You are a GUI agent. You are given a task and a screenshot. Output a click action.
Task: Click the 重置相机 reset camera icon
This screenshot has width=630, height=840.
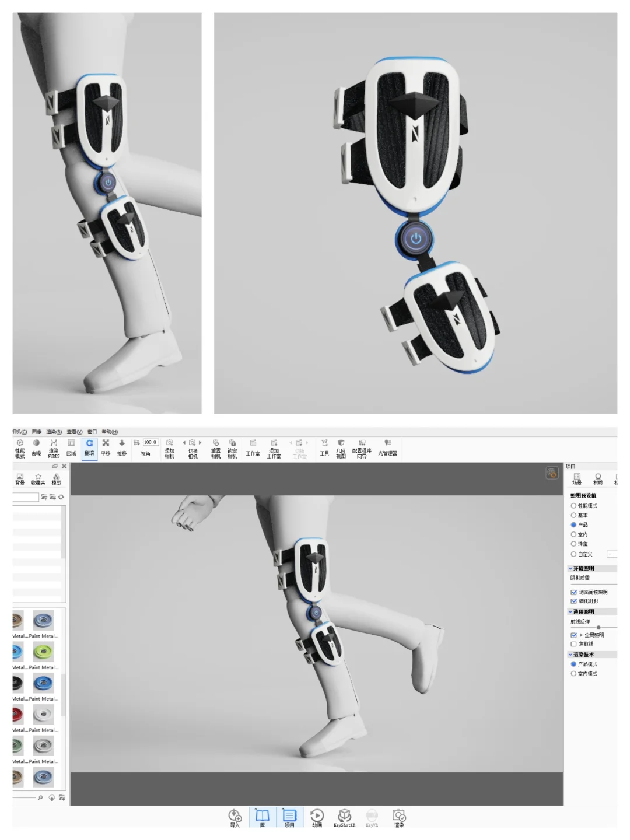[216, 448]
